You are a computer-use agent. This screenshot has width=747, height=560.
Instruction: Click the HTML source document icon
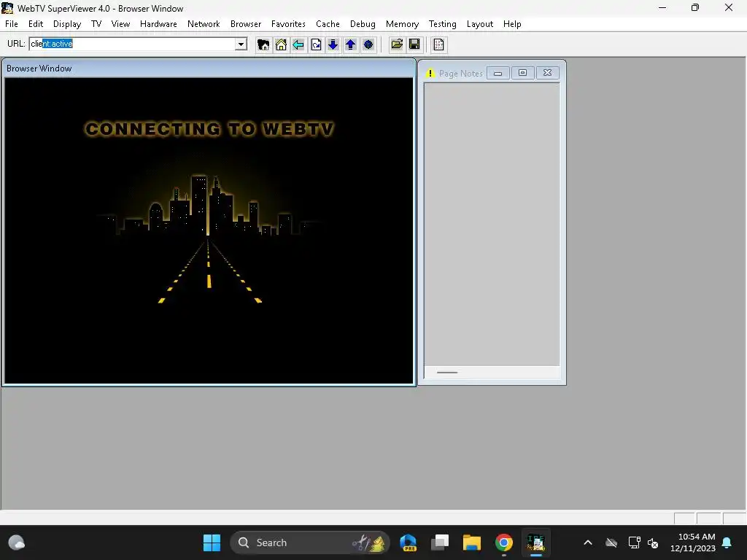(438, 44)
